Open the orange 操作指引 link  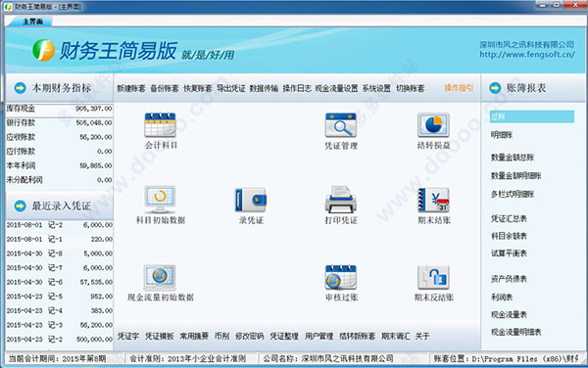(x=459, y=88)
